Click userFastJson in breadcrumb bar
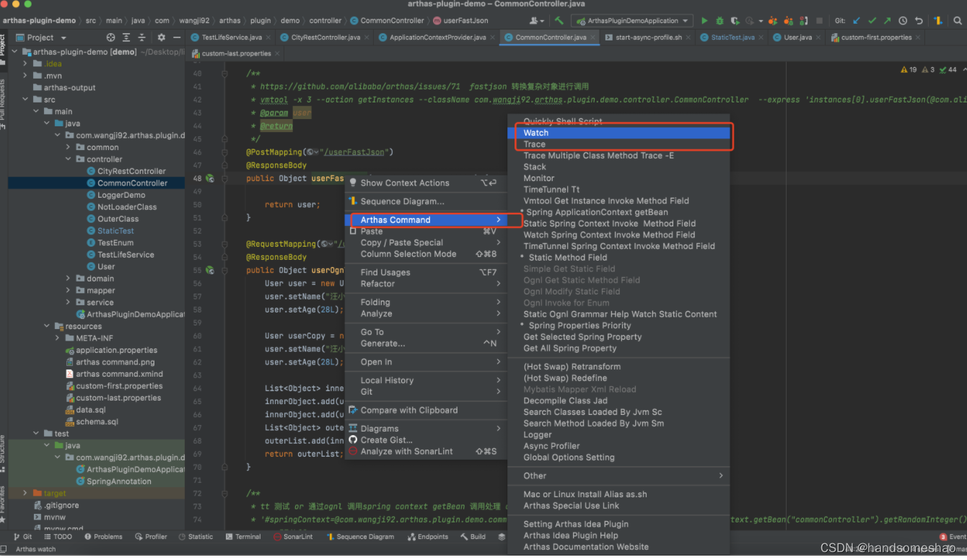 (x=460, y=21)
